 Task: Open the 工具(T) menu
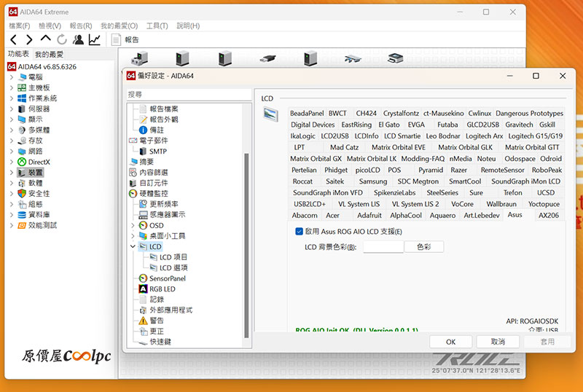(157, 26)
